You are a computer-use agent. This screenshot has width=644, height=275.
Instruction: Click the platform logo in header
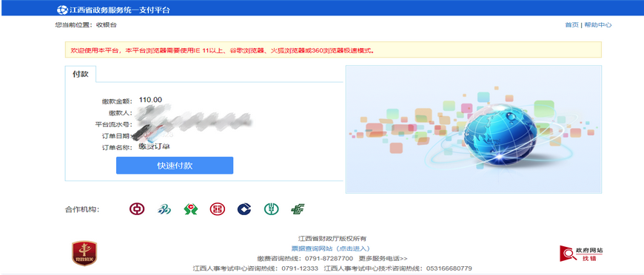tap(62, 10)
